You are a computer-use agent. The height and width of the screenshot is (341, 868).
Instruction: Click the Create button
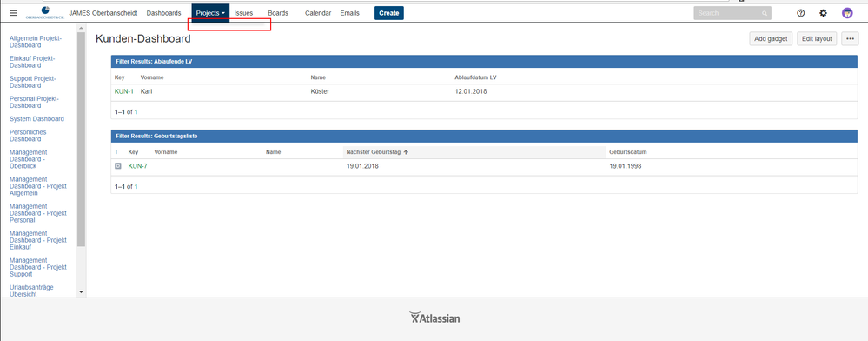(388, 13)
